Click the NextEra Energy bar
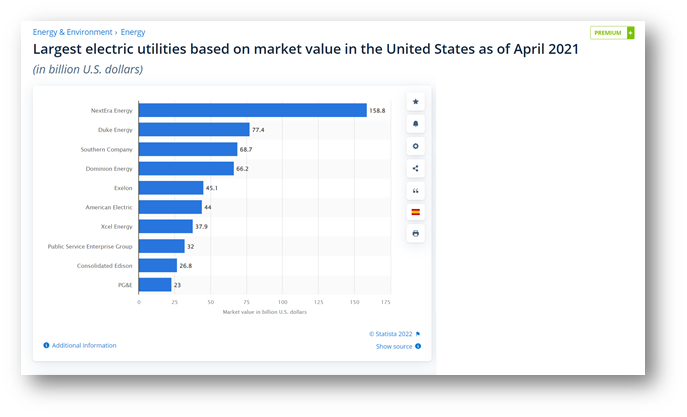This screenshot has height=417, width=687. [253, 110]
